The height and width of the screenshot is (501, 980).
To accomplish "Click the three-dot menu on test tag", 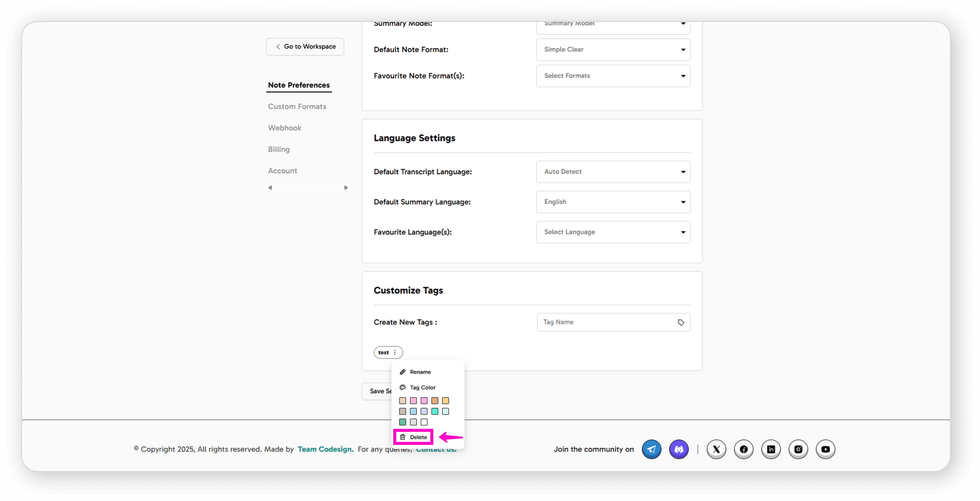I will tap(395, 352).
